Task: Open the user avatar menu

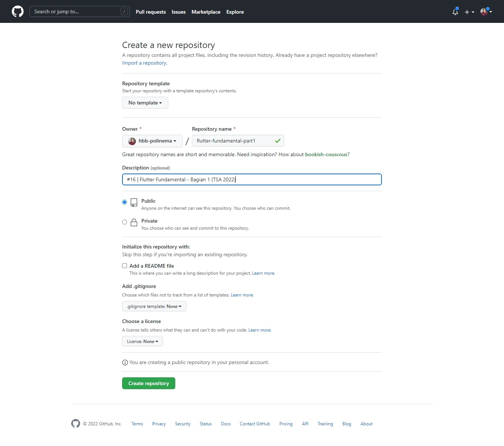Action: click(x=486, y=12)
